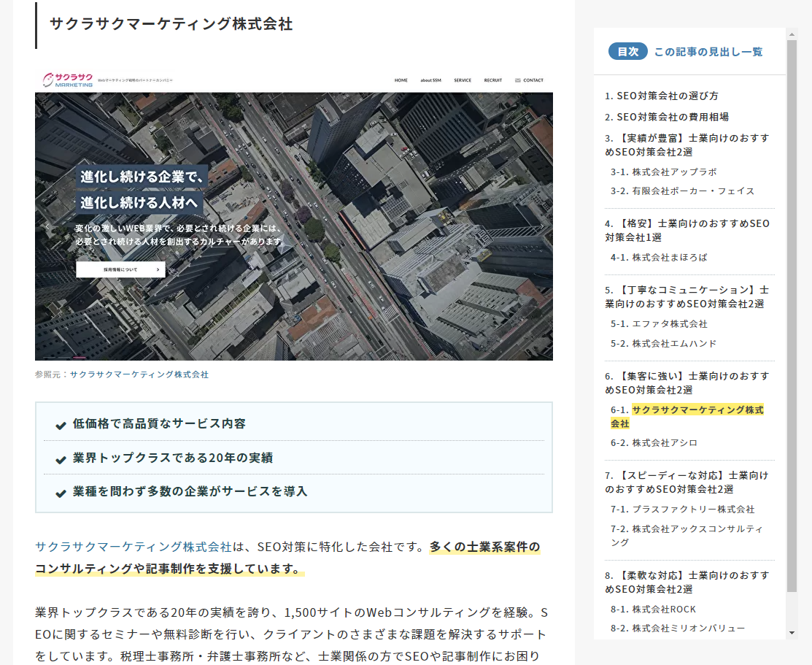
Task: Click the 目次 badge in the sidebar
Action: click(x=627, y=51)
